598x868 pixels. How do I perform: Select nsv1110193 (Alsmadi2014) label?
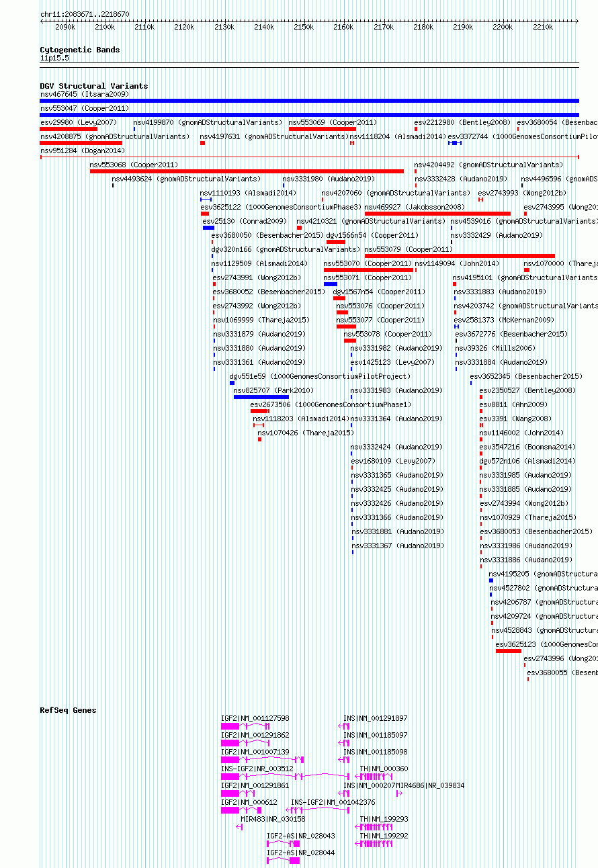[x=248, y=193]
